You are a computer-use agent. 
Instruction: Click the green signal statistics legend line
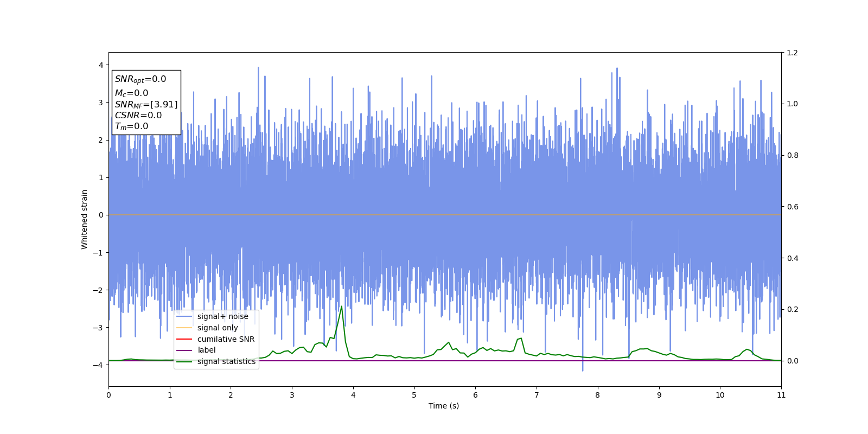(x=184, y=362)
